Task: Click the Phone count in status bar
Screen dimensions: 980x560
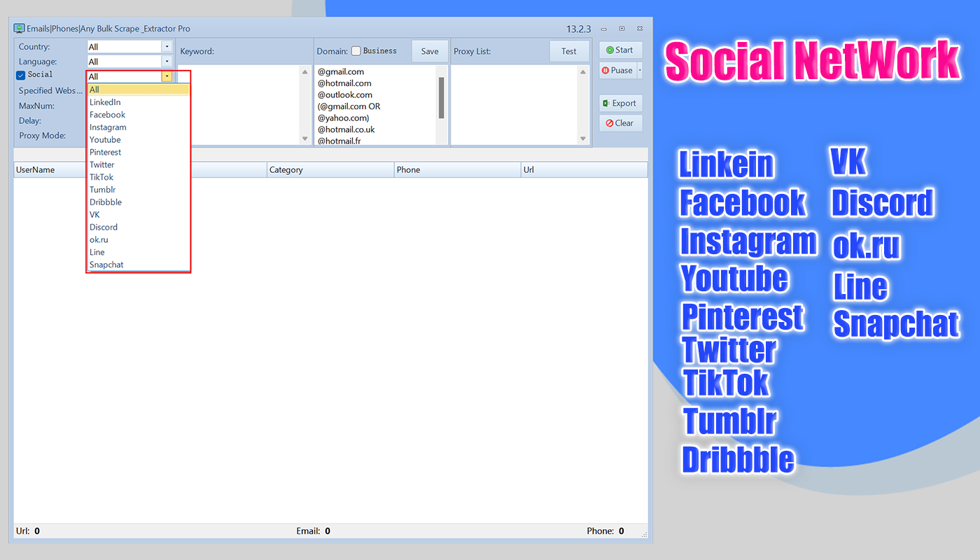Action: click(x=622, y=531)
